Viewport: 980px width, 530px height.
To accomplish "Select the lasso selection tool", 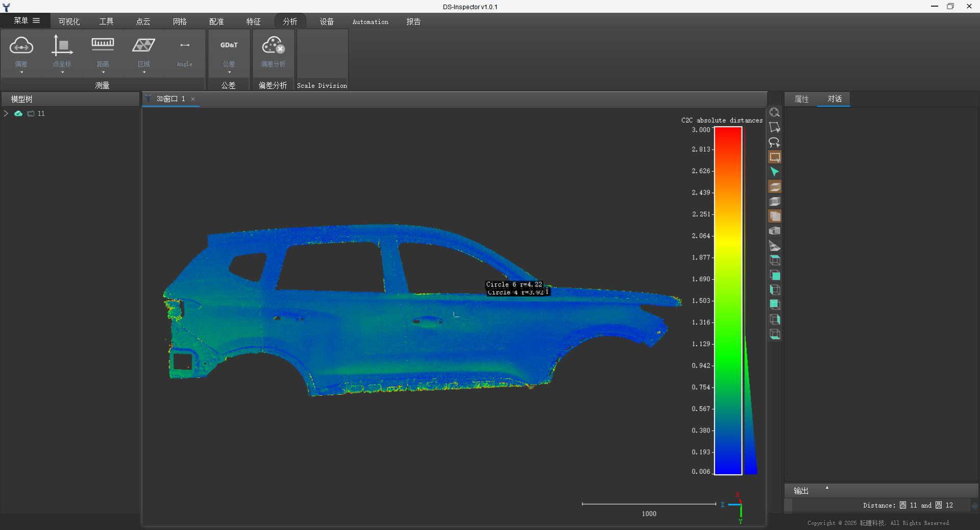I will [774, 142].
